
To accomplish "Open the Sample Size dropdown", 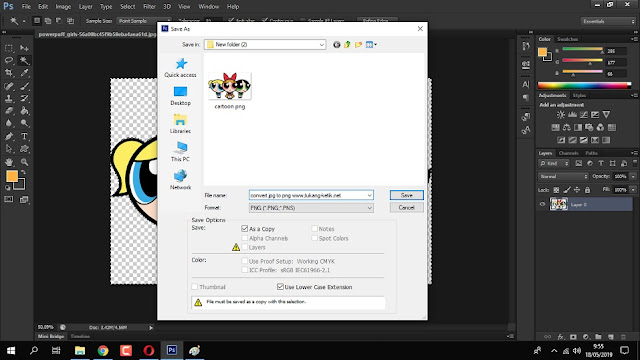I will [x=143, y=21].
